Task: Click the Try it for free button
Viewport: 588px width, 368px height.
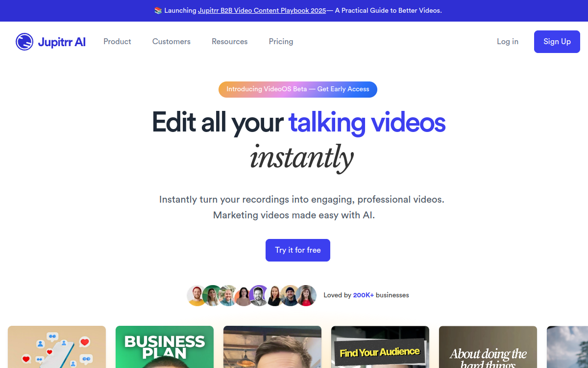Action: point(297,250)
